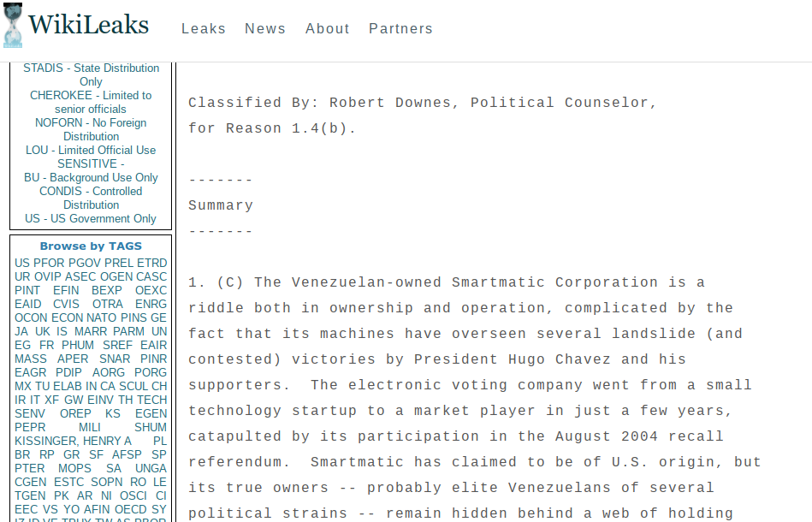
Task: Open the SENV tag
Action: point(30,414)
